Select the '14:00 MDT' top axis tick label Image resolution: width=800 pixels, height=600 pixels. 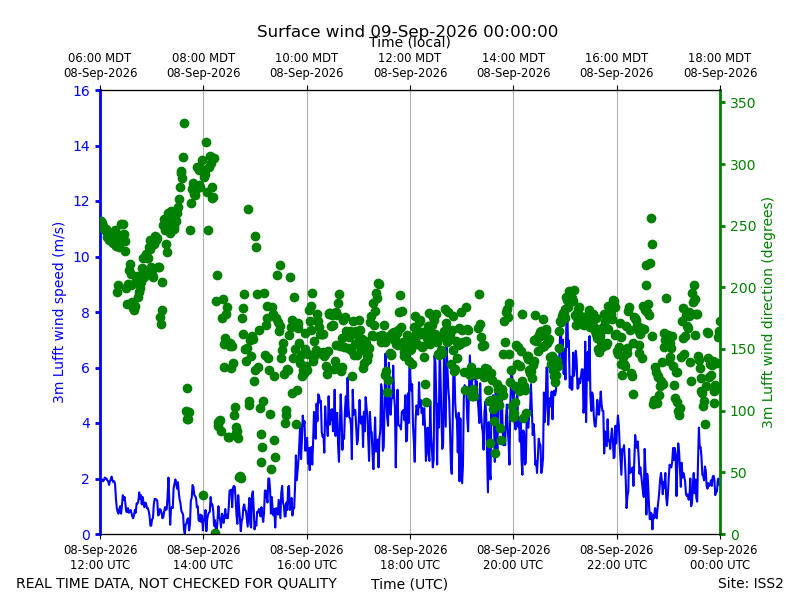coord(513,65)
